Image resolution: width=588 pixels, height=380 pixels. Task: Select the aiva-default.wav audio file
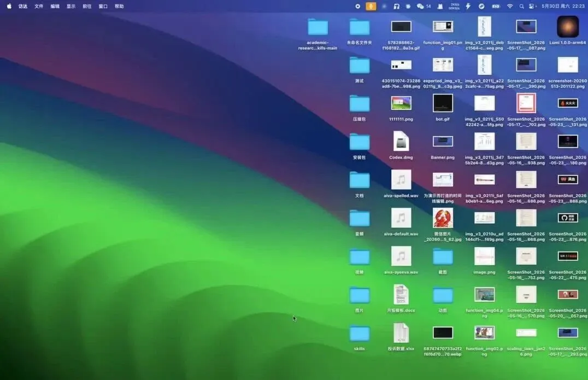(401, 218)
